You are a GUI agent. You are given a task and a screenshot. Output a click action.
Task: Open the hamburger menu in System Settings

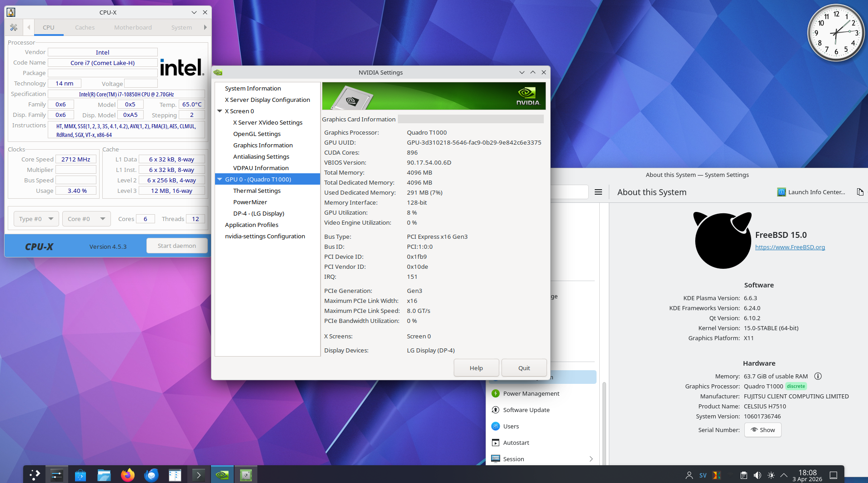pos(598,192)
